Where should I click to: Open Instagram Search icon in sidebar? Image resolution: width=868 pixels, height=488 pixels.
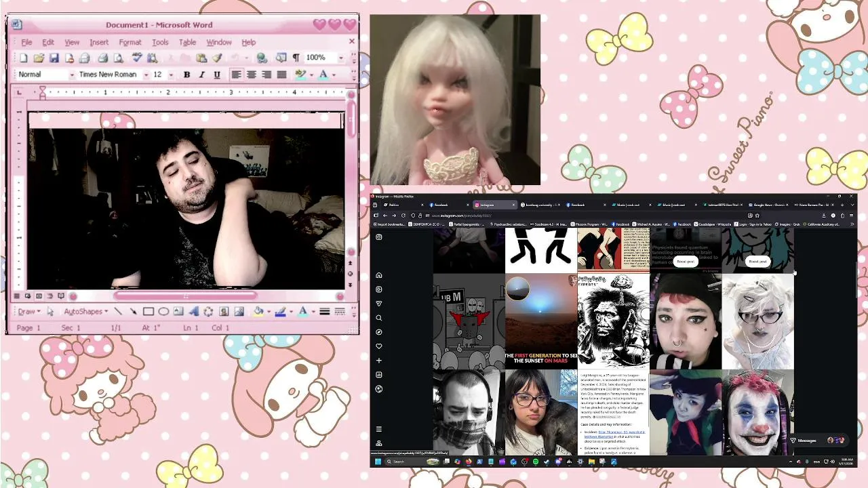pyautogui.click(x=379, y=318)
